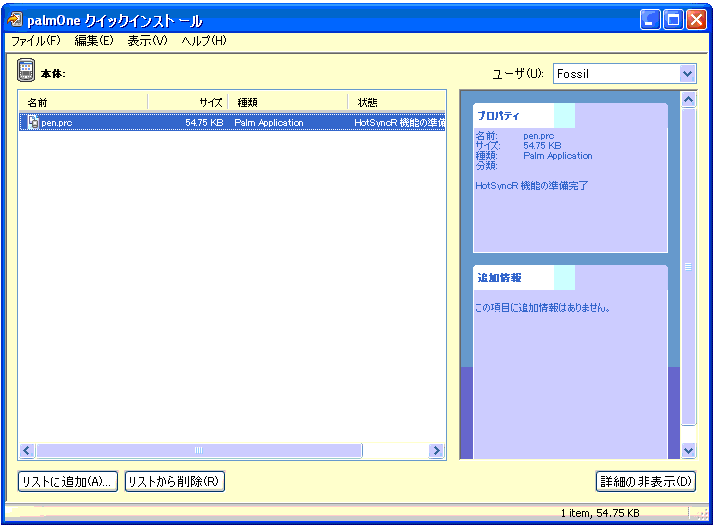Open the ファイル(F) menu
The width and height of the screenshot is (715, 527).
coord(36,41)
